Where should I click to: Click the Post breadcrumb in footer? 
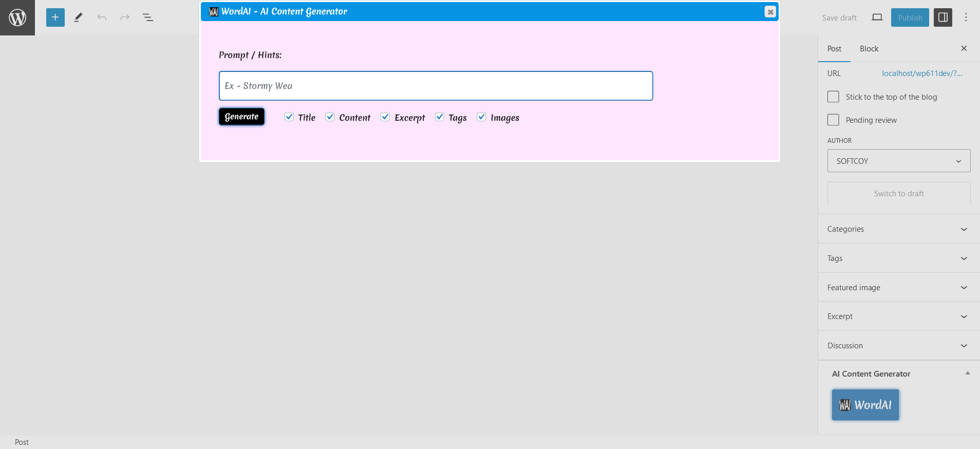pos(22,442)
